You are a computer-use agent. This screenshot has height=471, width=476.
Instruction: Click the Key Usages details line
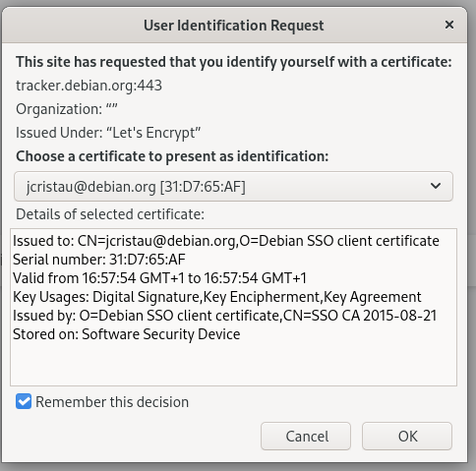tap(217, 297)
